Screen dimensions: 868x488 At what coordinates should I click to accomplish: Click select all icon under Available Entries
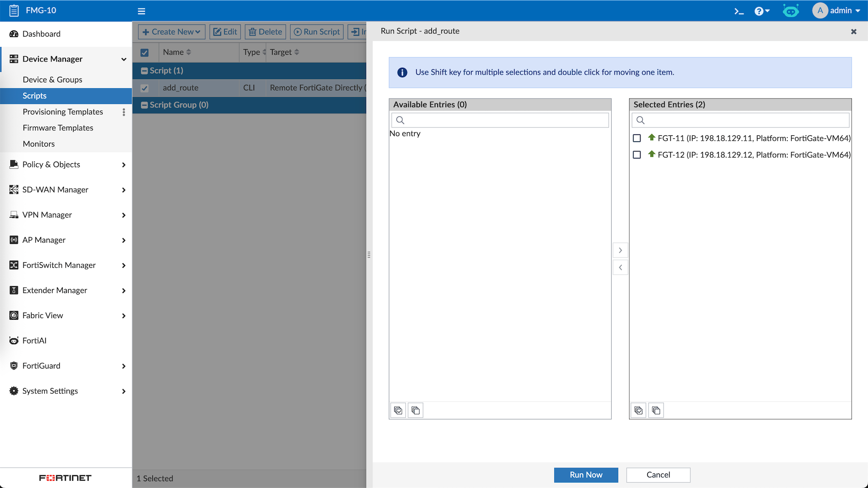398,410
